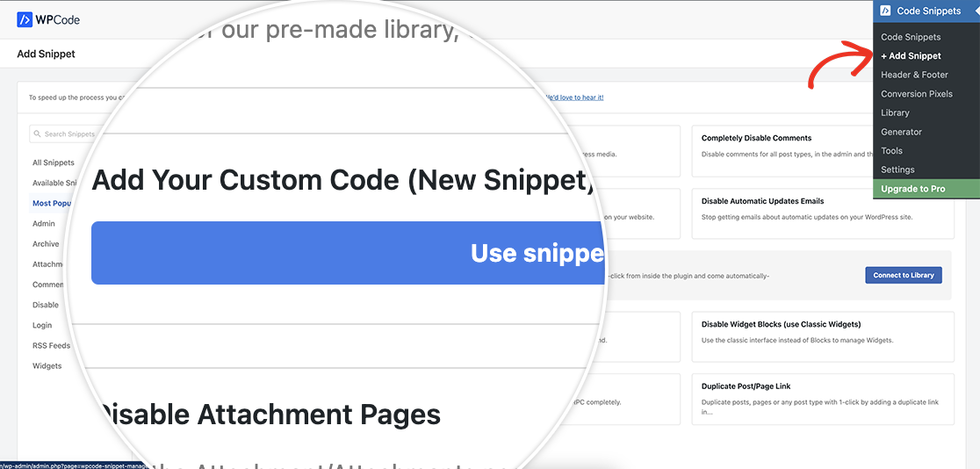The width and height of the screenshot is (980, 469).
Task: Click the blue Use snippet button
Action: (x=348, y=253)
